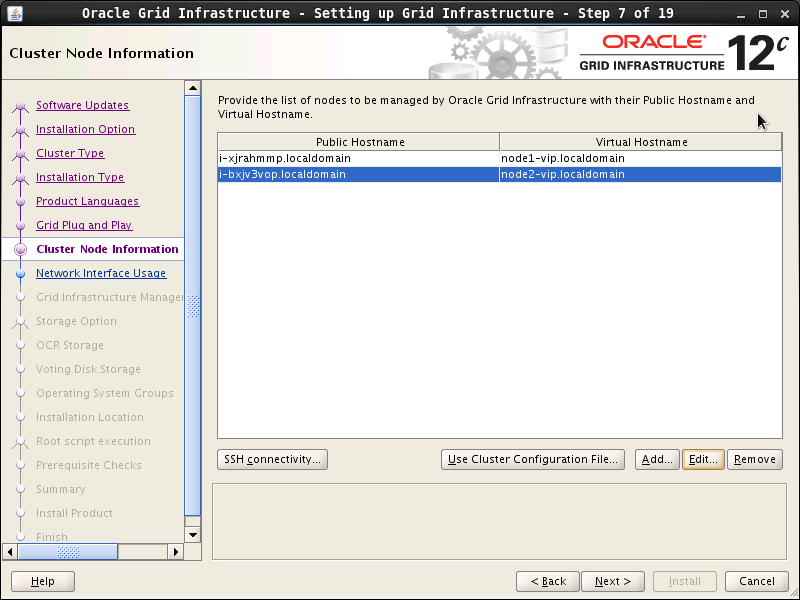800x600 pixels.
Task: Click the Public Hostname column header
Action: (359, 142)
